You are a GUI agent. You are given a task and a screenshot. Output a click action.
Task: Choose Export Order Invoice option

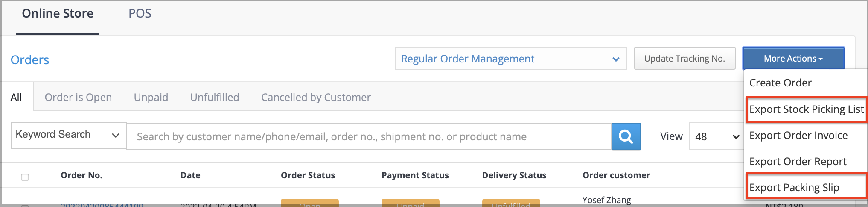coord(798,136)
